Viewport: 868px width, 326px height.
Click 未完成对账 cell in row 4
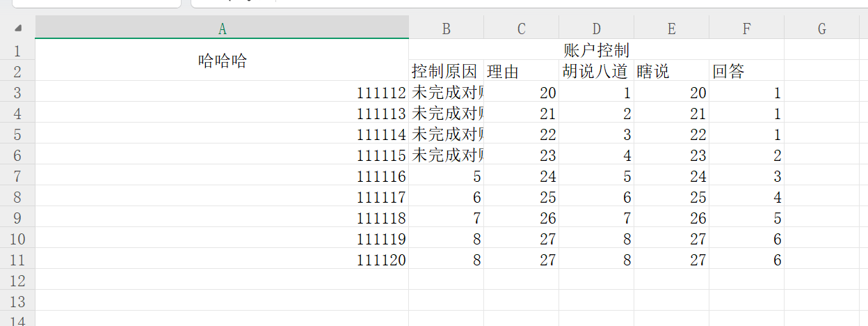coord(446,114)
